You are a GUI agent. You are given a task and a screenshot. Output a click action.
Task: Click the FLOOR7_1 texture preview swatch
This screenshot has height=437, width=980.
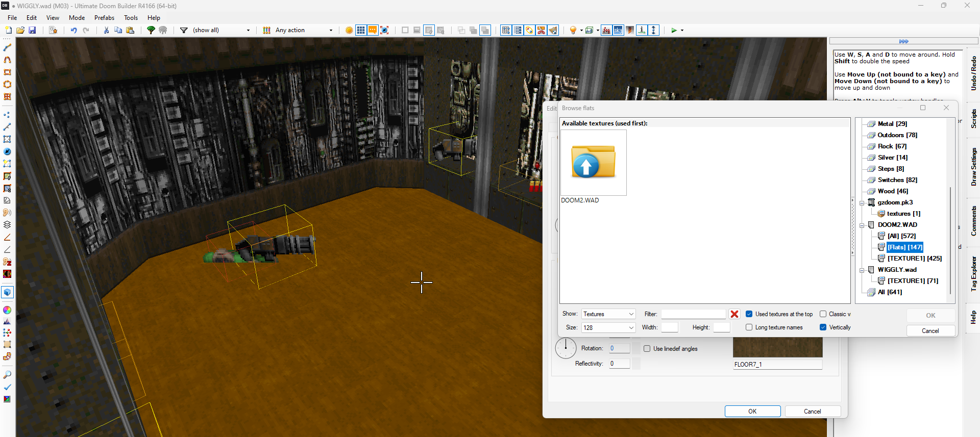[777, 348]
